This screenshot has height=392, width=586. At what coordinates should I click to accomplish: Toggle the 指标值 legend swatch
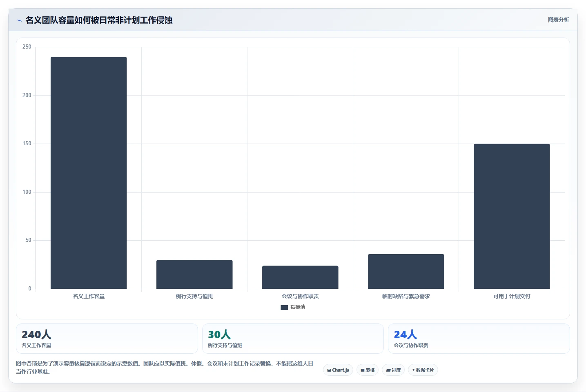(284, 308)
